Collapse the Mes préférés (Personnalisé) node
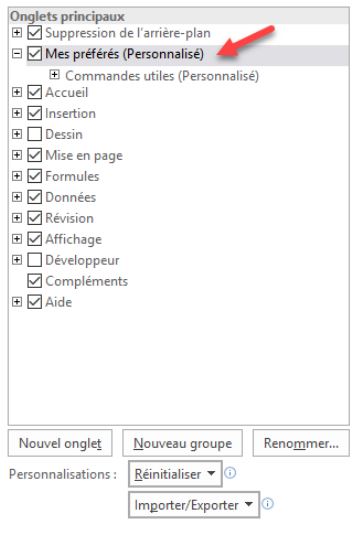Screen dimensions: 360x533 pyautogui.click(x=17, y=53)
